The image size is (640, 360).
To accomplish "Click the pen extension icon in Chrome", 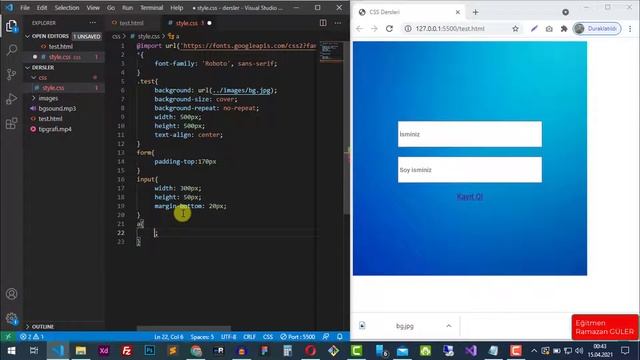I will point(534,29).
